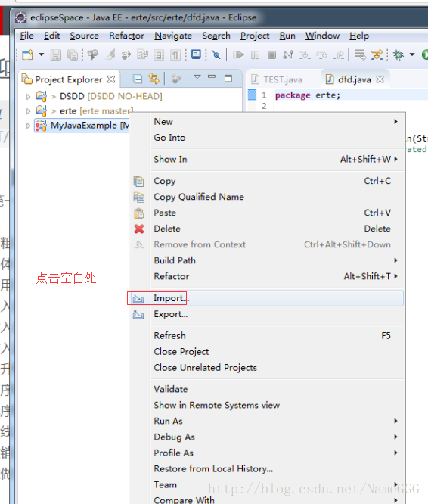Click the Skip All Breakpoints icon
This screenshot has width=428, height=504.
216,55
